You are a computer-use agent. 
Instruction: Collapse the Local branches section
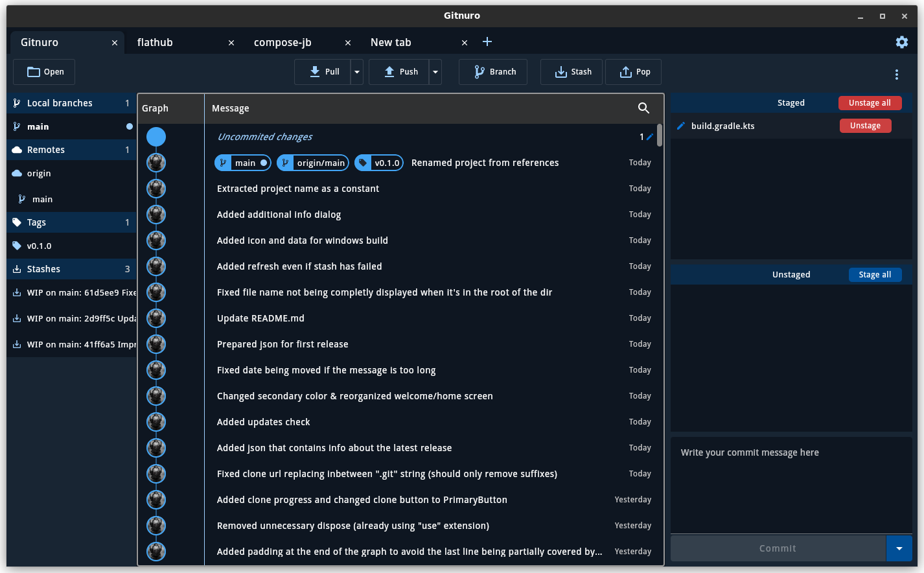pyautogui.click(x=71, y=103)
